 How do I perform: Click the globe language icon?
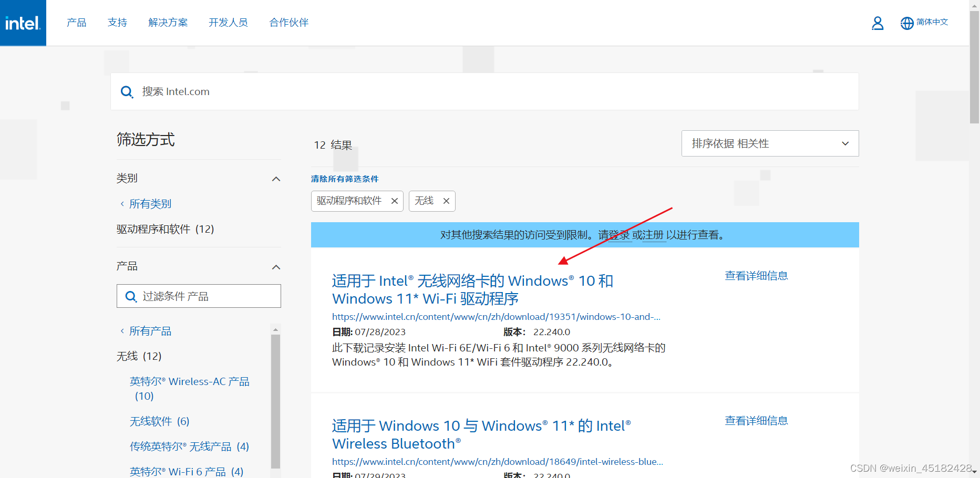(907, 23)
